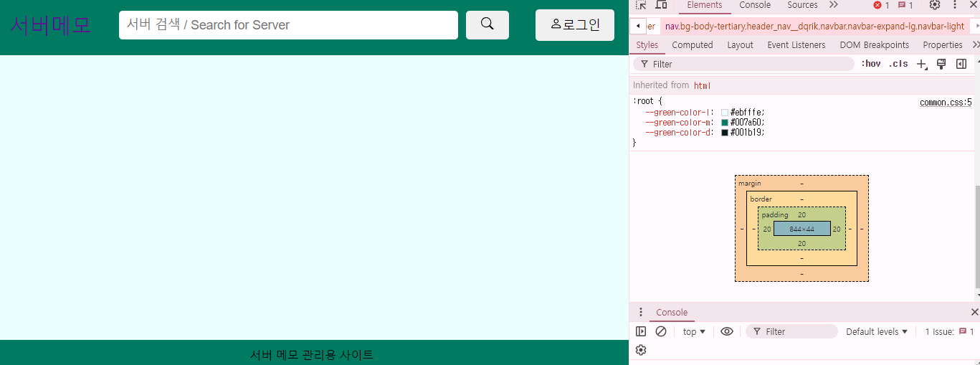Open the Event Listeners sub-tab
The height and width of the screenshot is (365, 980).
tap(796, 44)
